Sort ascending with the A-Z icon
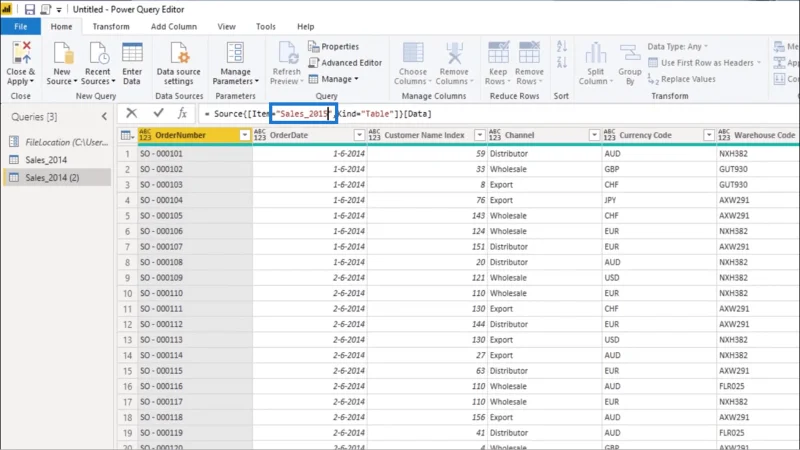The image size is (800, 450). 562,46
